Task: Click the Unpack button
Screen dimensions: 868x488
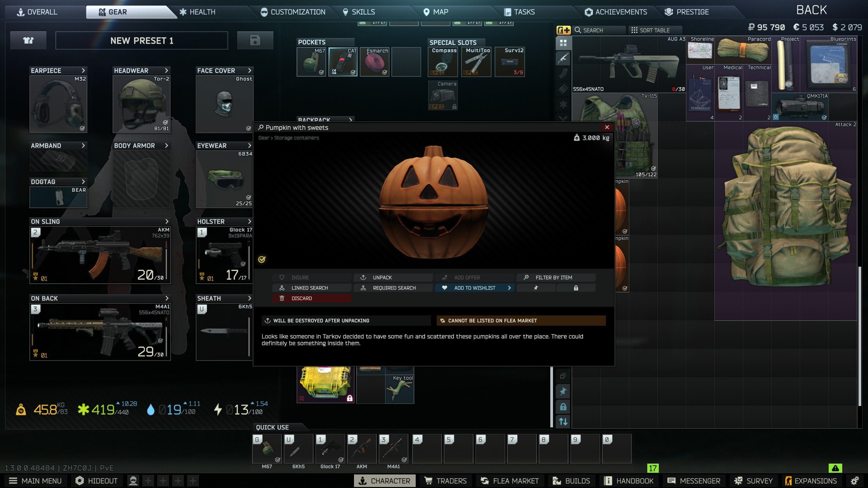Action: [393, 278]
